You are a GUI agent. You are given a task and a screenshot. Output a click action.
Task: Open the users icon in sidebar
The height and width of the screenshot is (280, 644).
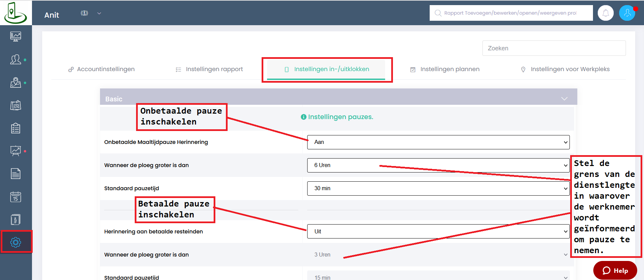pyautogui.click(x=16, y=60)
